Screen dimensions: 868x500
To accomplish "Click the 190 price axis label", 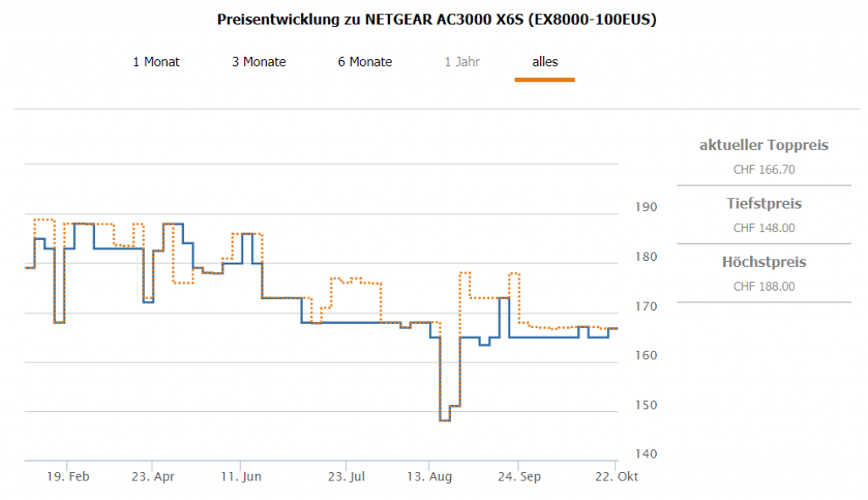I will tap(646, 207).
